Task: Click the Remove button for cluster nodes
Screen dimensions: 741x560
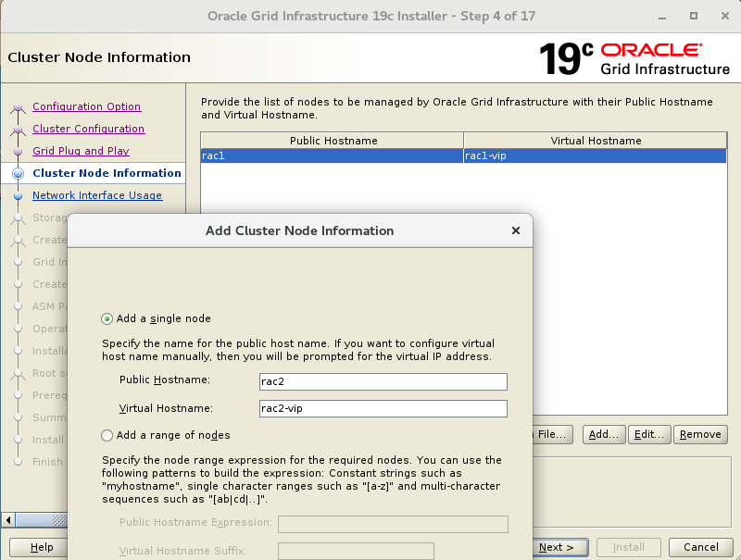Action: [x=700, y=434]
